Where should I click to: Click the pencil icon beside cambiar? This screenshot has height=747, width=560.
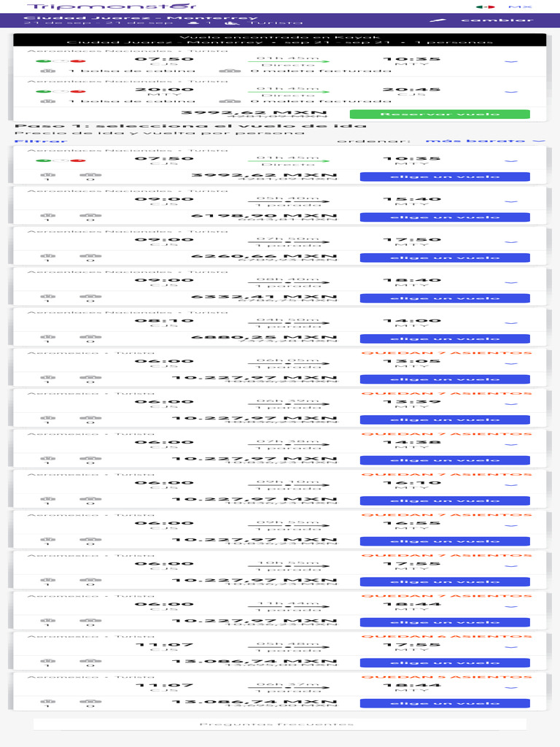click(440, 20)
